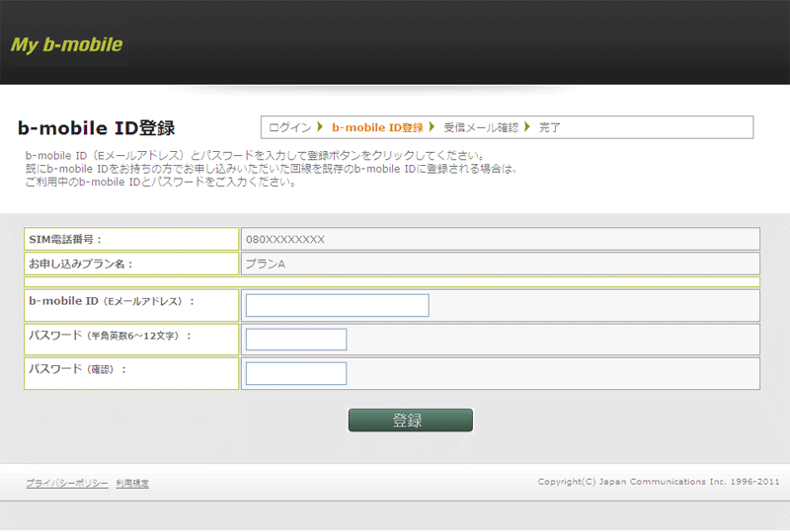This screenshot has width=790, height=532.
Task: Open the プライバシーポリシー link
Action: [67, 483]
